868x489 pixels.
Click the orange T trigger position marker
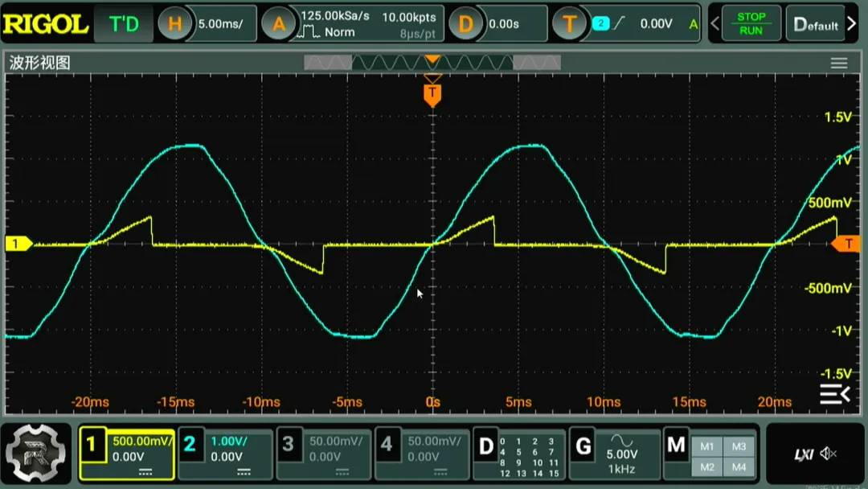tap(432, 95)
